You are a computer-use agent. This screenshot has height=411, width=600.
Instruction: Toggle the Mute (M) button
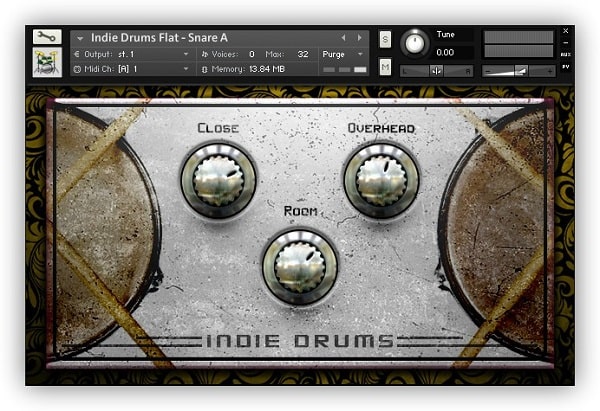pos(386,66)
